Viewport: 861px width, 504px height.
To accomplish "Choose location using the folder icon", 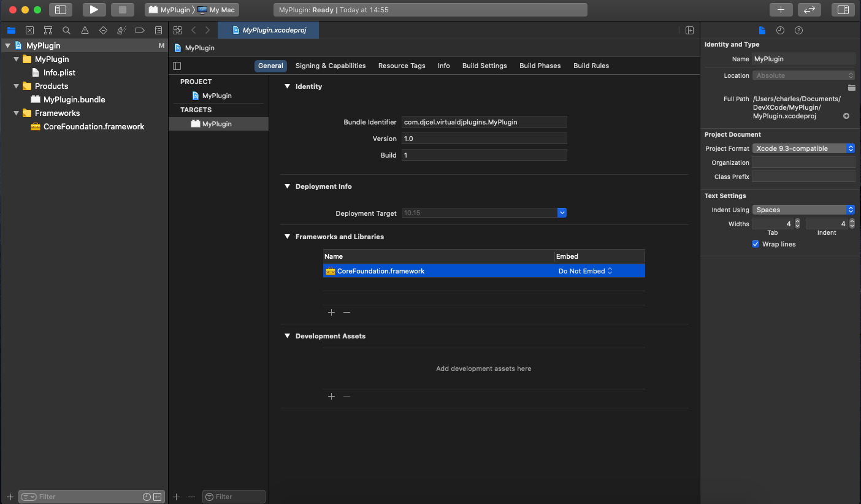I will coord(851,88).
